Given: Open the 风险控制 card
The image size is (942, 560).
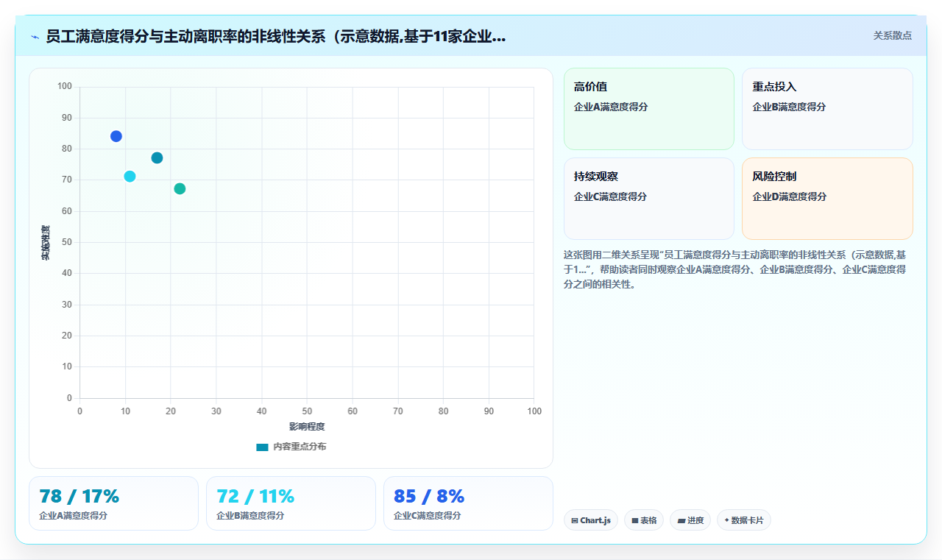Looking at the screenshot, I should 827,199.
